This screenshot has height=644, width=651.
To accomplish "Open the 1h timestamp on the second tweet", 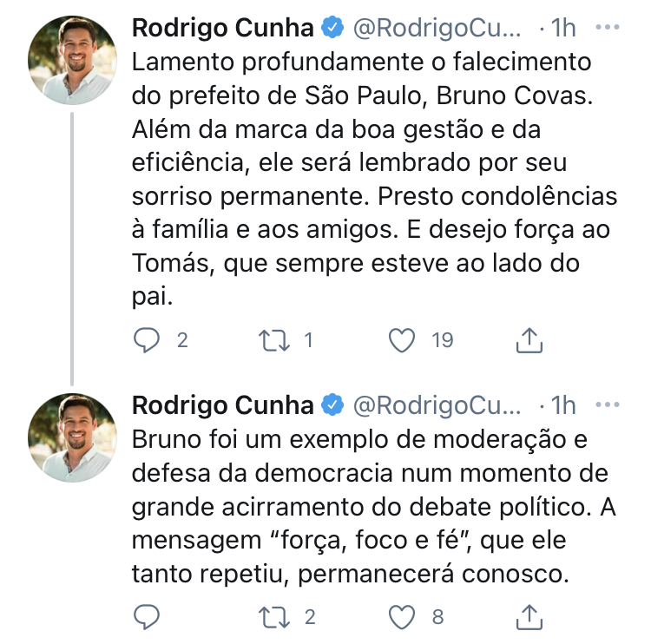I will 563,405.
